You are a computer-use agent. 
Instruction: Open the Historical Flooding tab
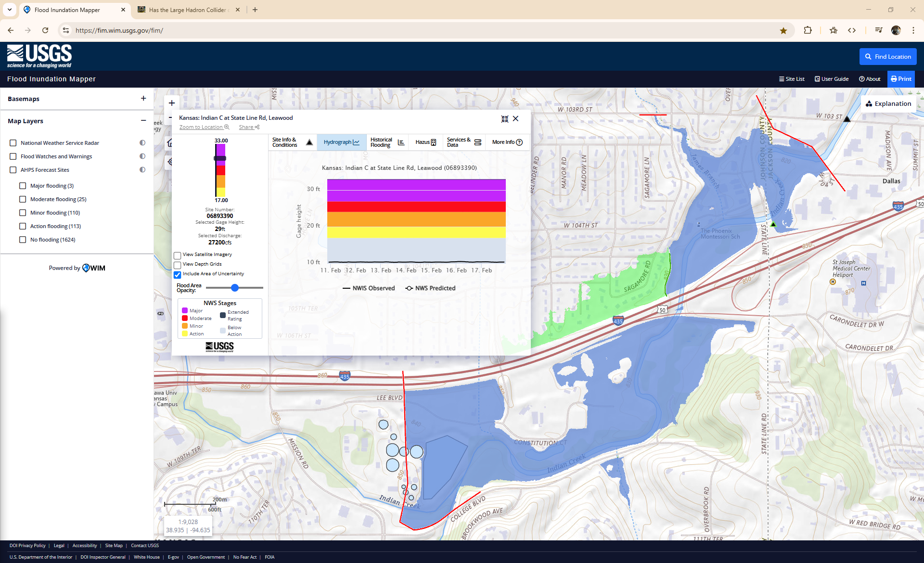tap(387, 142)
